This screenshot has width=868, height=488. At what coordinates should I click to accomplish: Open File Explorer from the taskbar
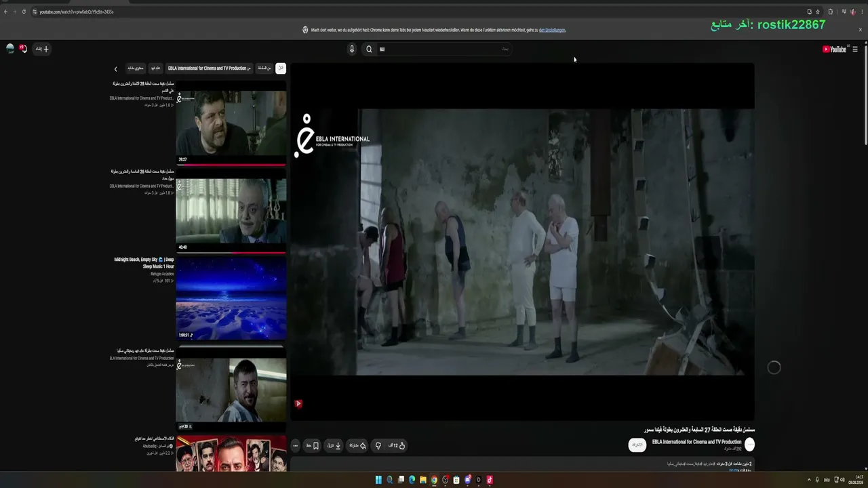pos(423,480)
